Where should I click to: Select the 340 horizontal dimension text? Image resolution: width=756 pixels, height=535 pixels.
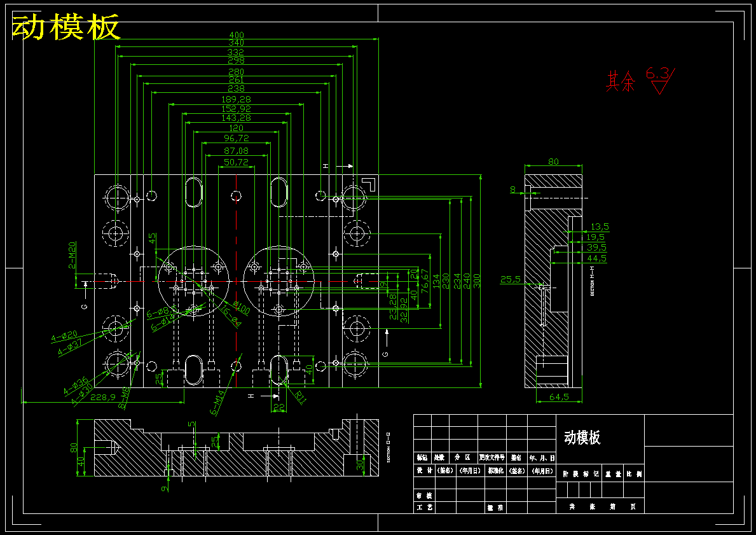237,43
